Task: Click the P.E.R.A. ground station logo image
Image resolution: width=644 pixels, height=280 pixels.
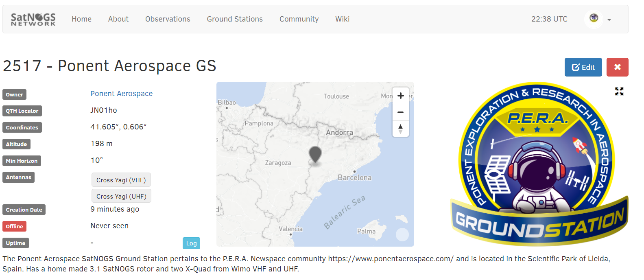Action: pos(539,164)
